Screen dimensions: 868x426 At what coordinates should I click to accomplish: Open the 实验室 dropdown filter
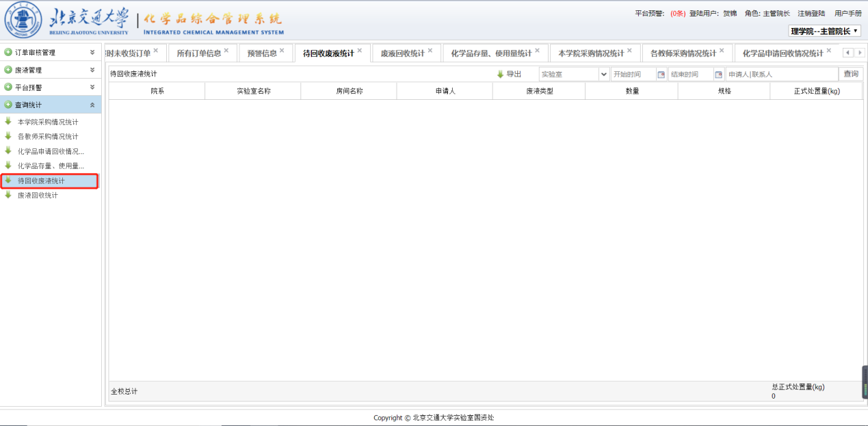(603, 74)
